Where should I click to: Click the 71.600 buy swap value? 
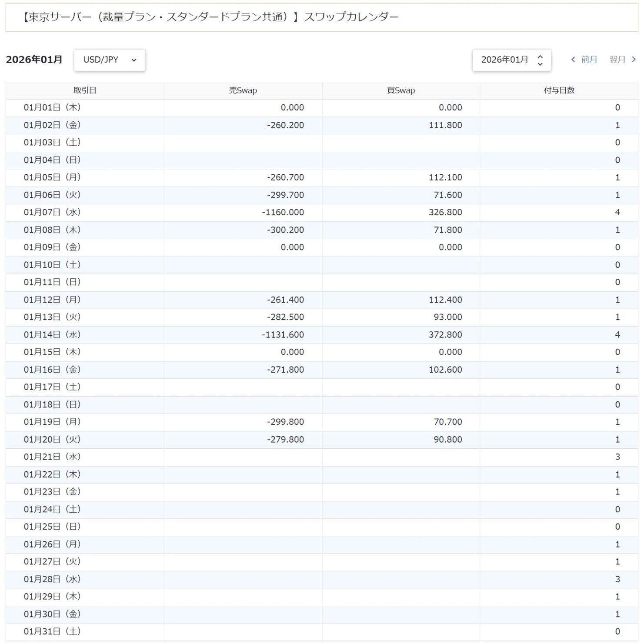point(448,195)
